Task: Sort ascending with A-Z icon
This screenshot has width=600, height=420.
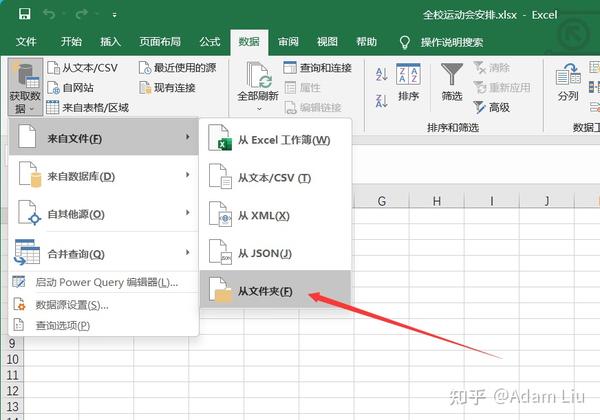Action: (x=382, y=74)
